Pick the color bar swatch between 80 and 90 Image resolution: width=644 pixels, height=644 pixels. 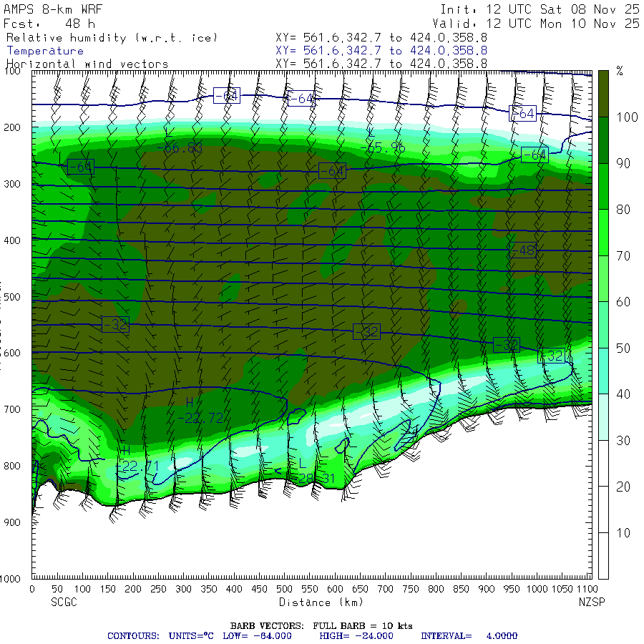[x=603, y=187]
